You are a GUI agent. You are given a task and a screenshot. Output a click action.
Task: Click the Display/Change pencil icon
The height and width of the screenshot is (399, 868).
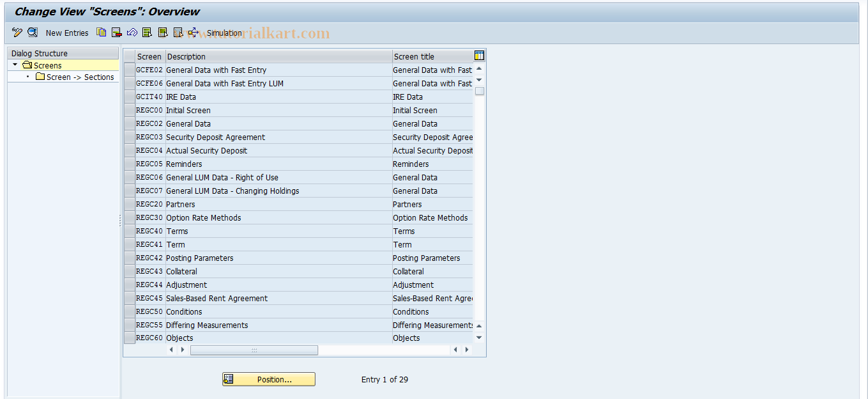(x=17, y=33)
